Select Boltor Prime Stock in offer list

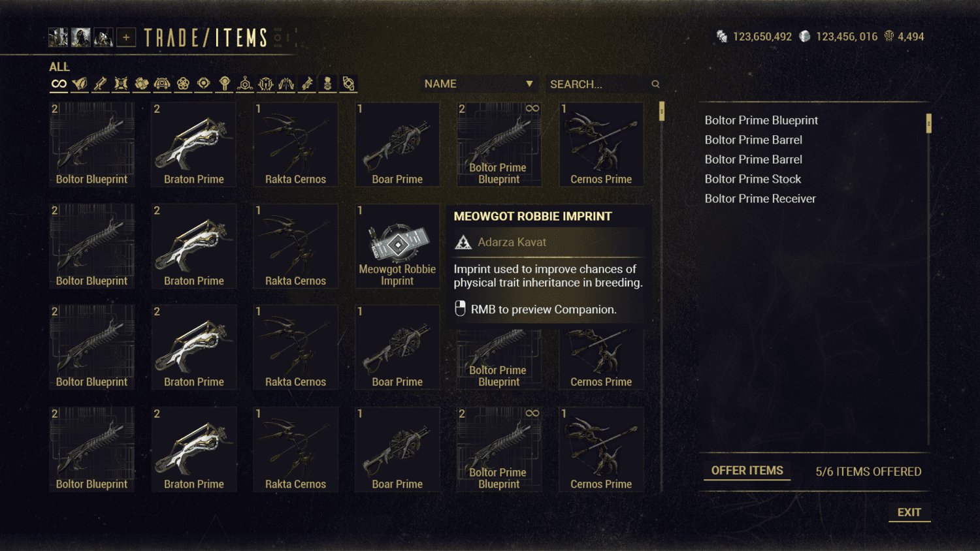(753, 179)
